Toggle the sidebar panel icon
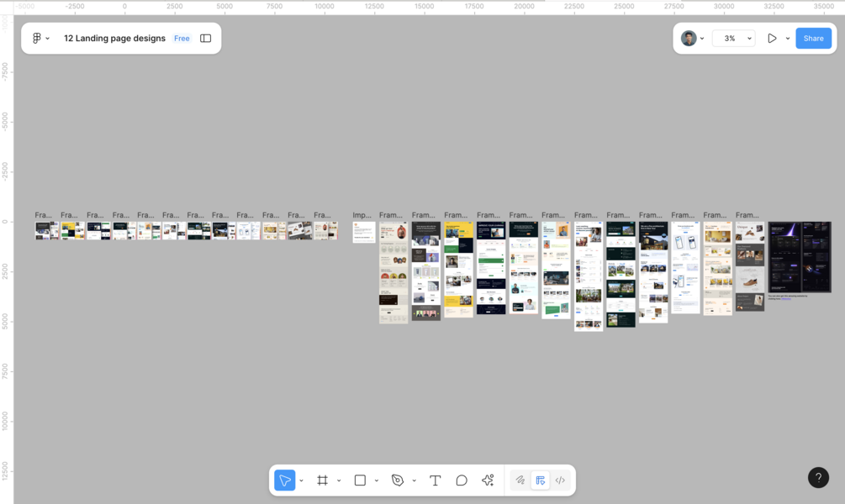The width and height of the screenshot is (845, 504). coord(205,39)
